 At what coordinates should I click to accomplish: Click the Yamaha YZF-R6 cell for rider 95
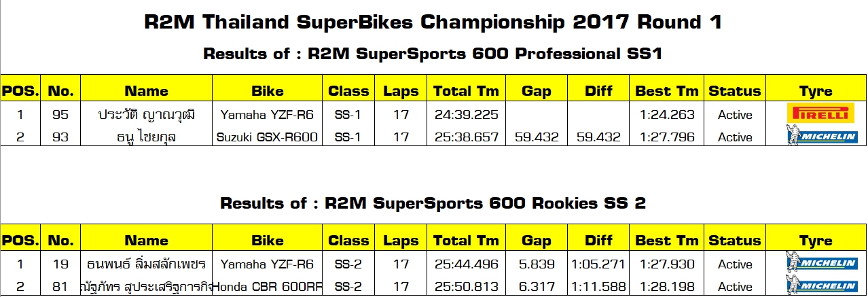click(268, 114)
